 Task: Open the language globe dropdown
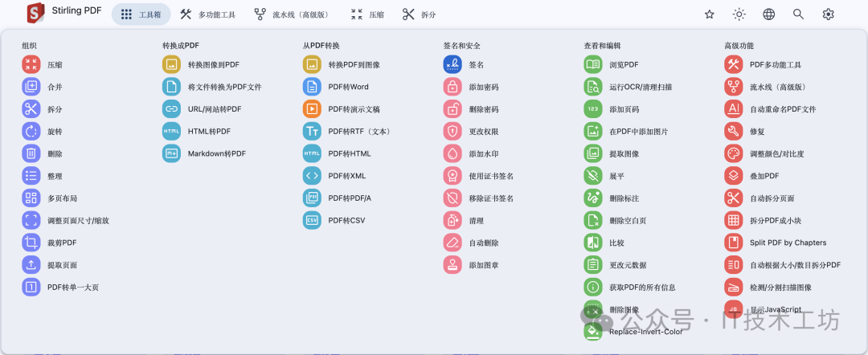point(769,14)
